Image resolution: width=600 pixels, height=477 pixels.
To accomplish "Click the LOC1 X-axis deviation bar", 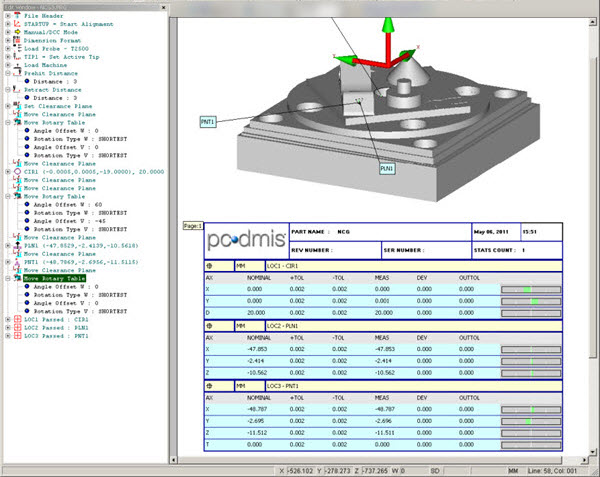I will coord(531,287).
